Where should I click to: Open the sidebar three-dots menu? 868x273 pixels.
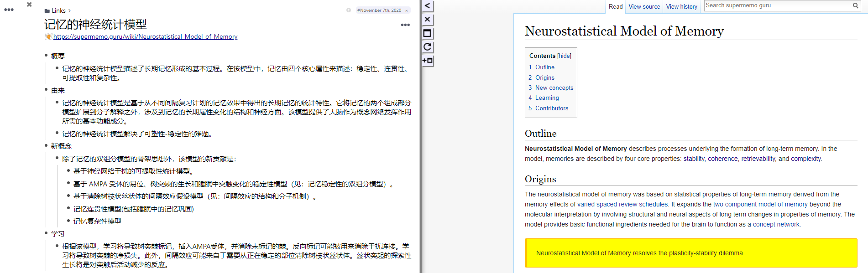click(9, 10)
